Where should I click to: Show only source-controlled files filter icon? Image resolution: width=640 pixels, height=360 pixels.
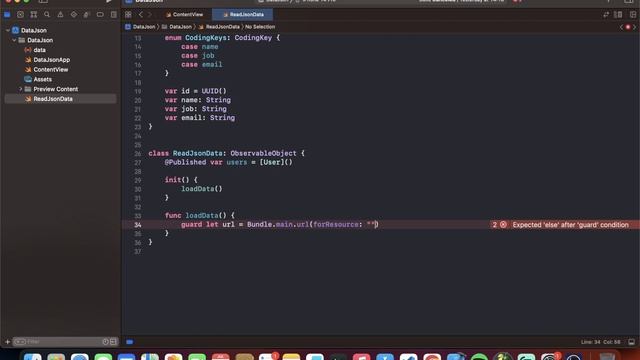pos(113,342)
